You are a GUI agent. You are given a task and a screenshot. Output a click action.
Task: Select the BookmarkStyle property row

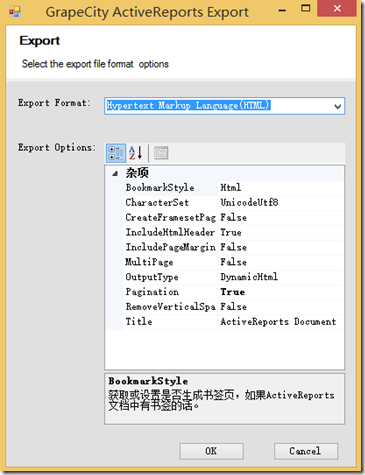point(233,188)
